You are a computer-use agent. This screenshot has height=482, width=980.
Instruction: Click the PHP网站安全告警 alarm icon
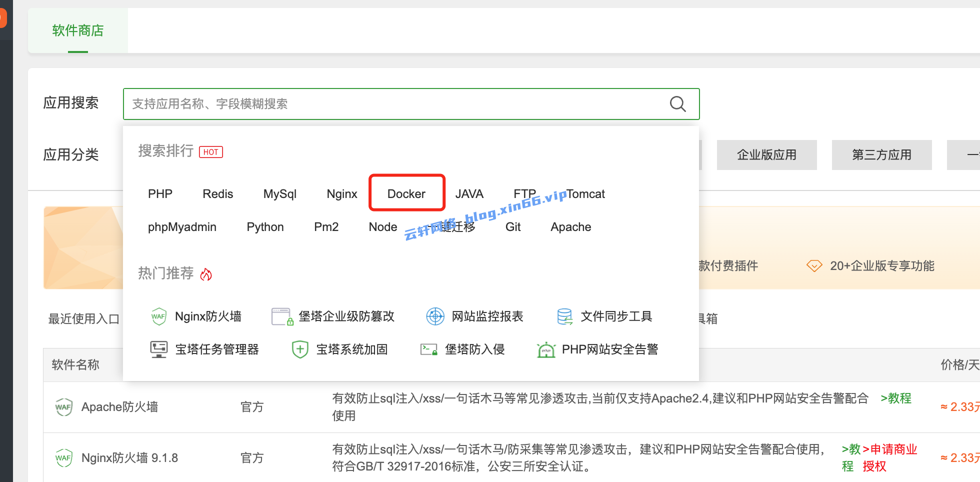546,350
